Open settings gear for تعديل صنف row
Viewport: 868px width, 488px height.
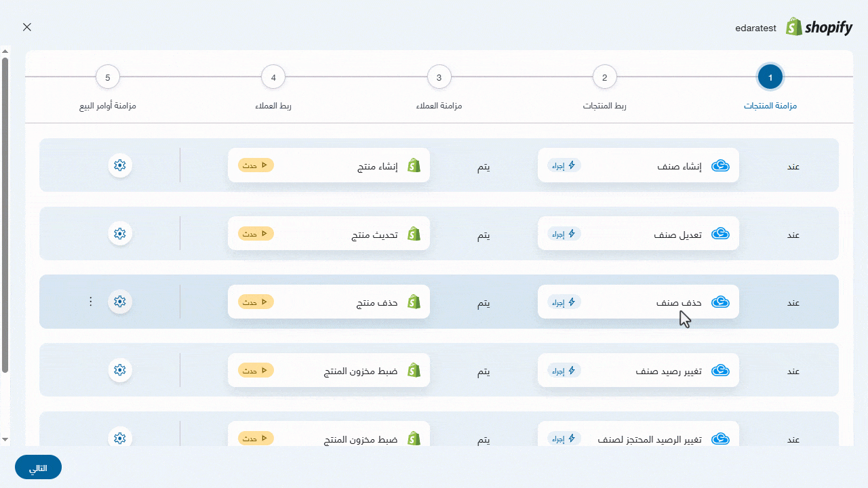click(120, 233)
